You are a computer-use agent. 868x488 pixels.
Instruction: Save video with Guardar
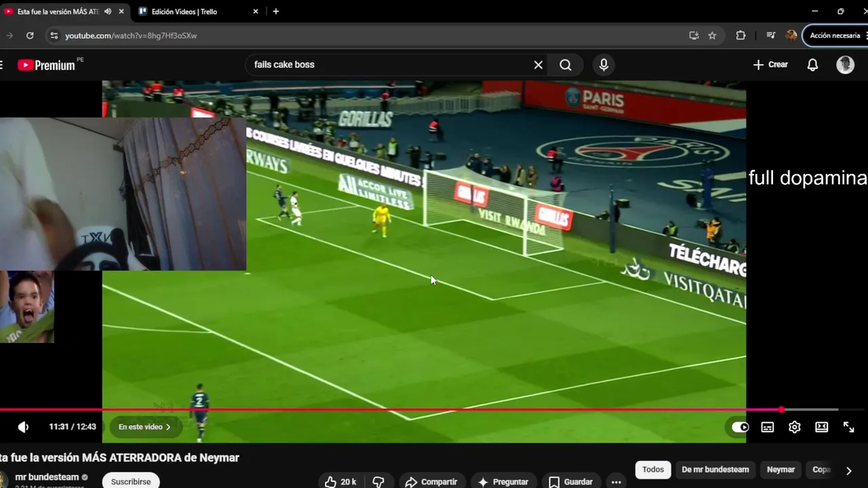tap(570, 482)
